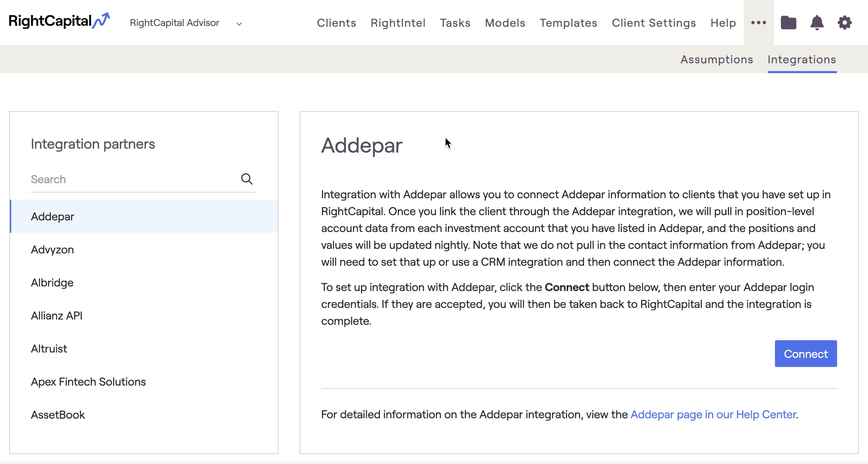Image resolution: width=868 pixels, height=464 pixels.
Task: Open the Models menu item
Action: [x=505, y=23]
